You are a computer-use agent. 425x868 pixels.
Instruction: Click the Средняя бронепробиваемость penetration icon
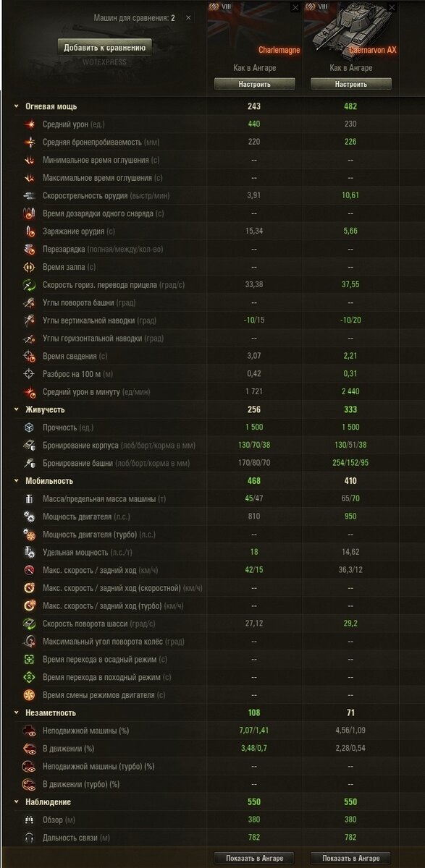coord(30,142)
